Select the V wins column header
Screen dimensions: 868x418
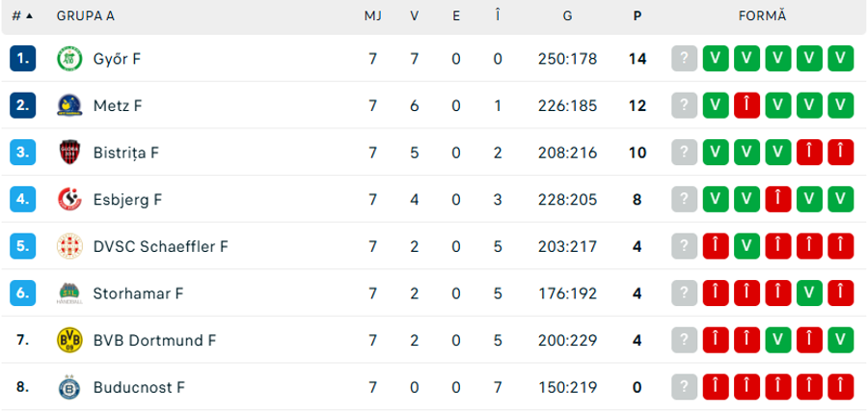pos(414,16)
